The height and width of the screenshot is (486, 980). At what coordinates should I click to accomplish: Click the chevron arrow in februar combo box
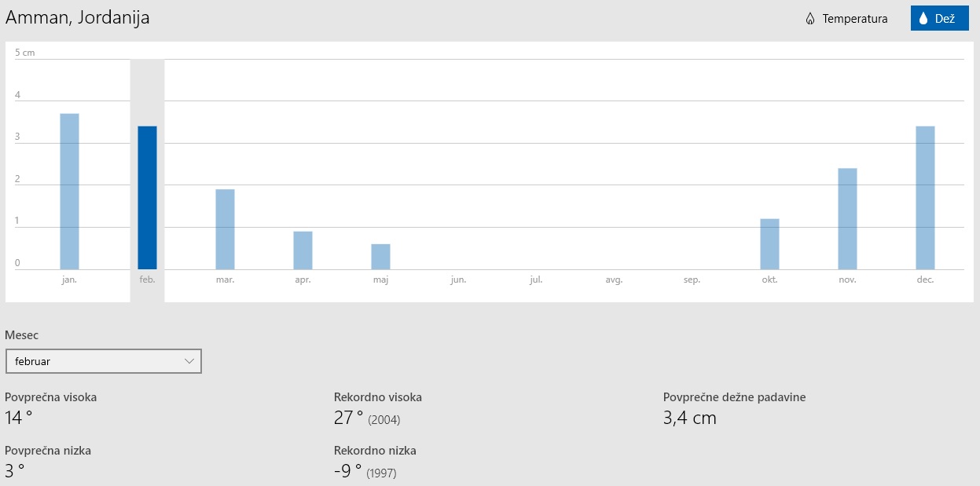pyautogui.click(x=189, y=361)
